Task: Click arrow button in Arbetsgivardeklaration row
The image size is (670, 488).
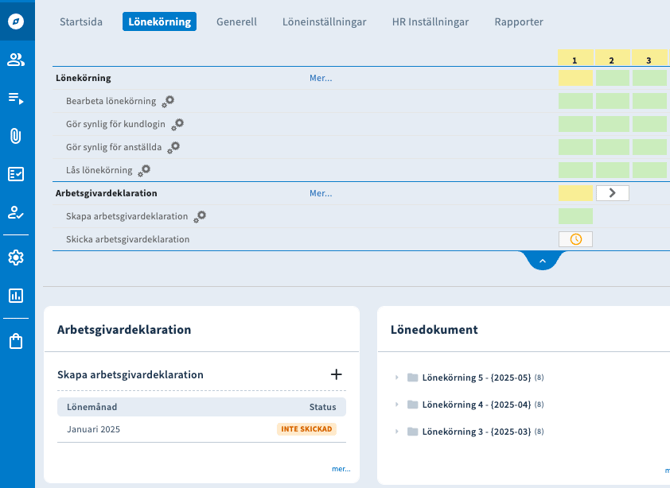Action: (612, 193)
